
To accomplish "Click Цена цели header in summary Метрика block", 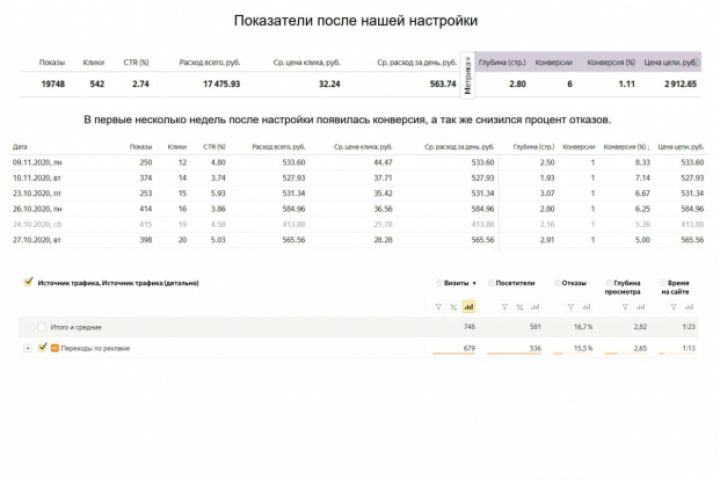I will point(671,62).
